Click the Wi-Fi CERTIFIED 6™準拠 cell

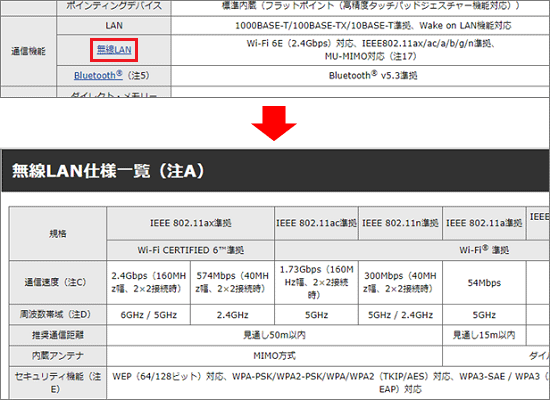coord(190,250)
